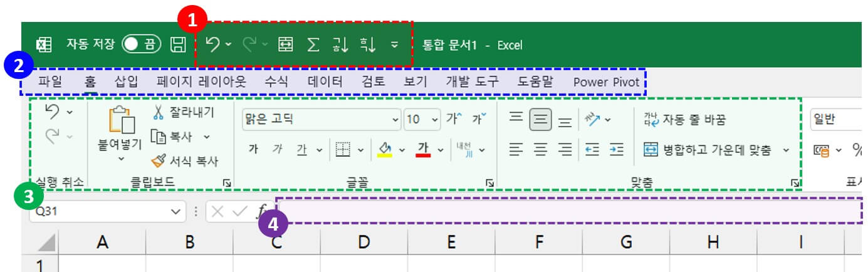The width and height of the screenshot is (868, 272).
Task: Click the Excel logo in the title bar
Action: 43,44
